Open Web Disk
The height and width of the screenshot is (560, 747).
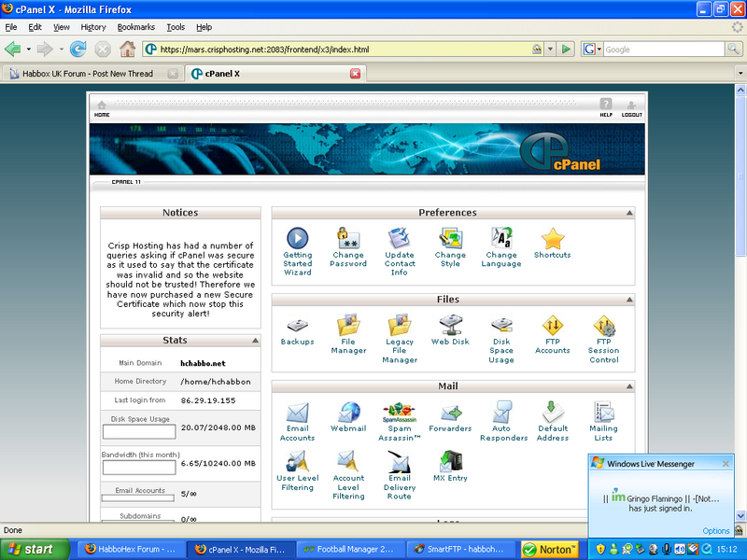coord(450,330)
